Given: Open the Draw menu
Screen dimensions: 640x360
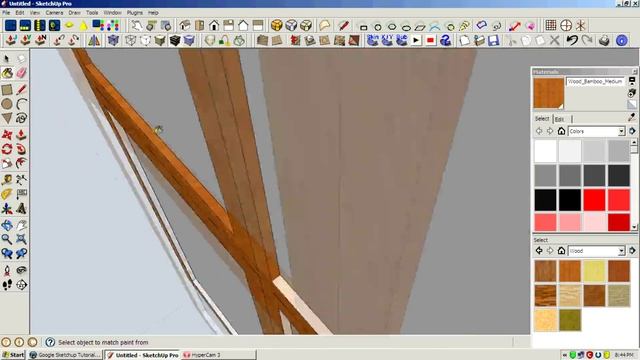Looking at the screenshot, I should pos(74,13).
